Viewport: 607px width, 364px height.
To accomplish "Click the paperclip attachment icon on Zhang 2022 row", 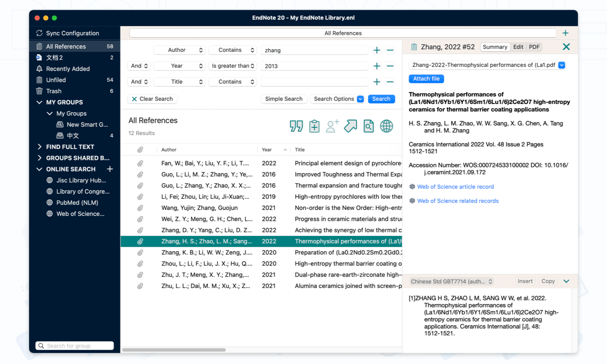I will click(x=140, y=241).
